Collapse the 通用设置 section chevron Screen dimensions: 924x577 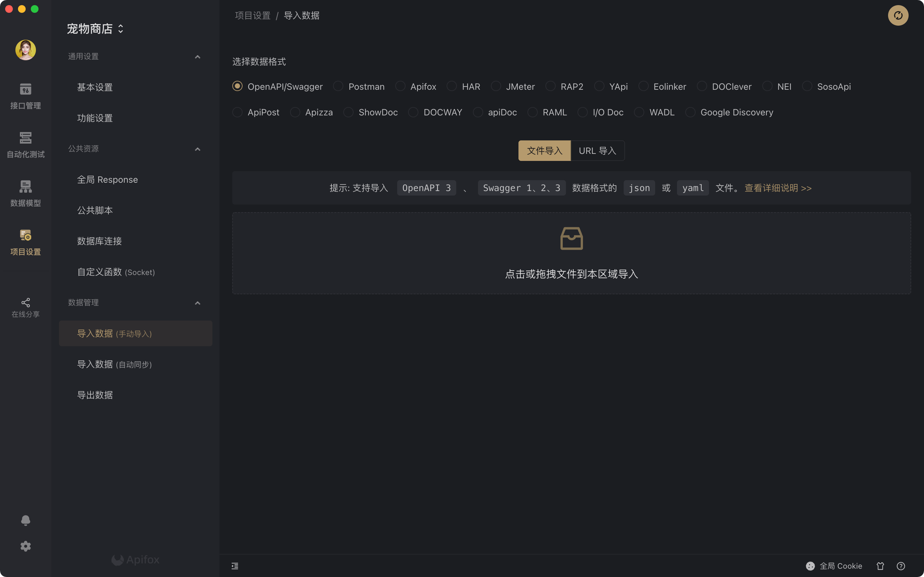(x=197, y=57)
